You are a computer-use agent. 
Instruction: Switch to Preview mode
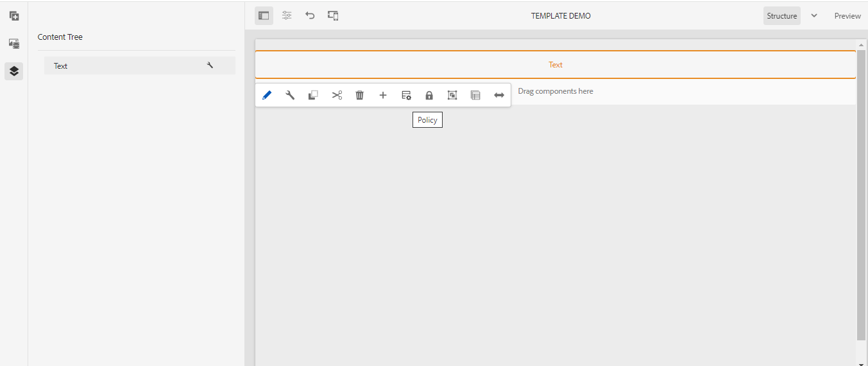(847, 16)
